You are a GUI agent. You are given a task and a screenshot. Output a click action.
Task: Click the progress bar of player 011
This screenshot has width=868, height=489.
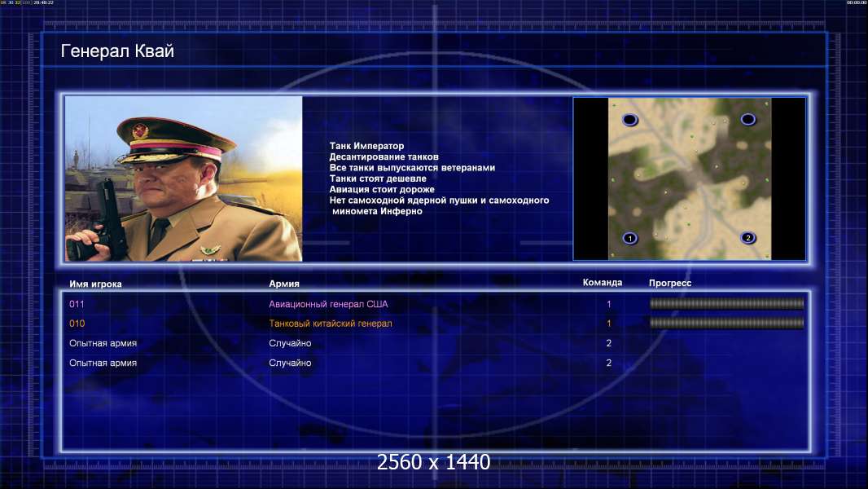[x=727, y=303]
